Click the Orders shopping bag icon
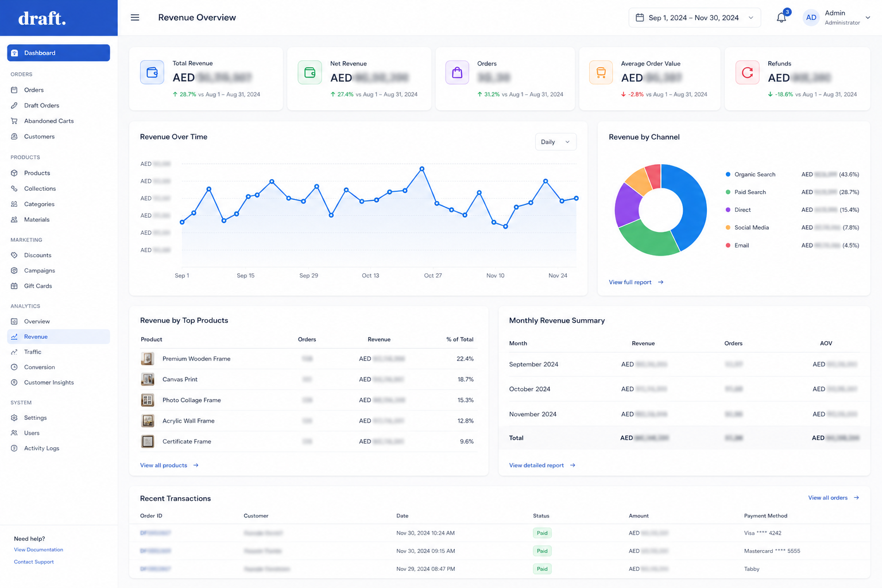Screen dimensions: 882x588 [x=457, y=72]
